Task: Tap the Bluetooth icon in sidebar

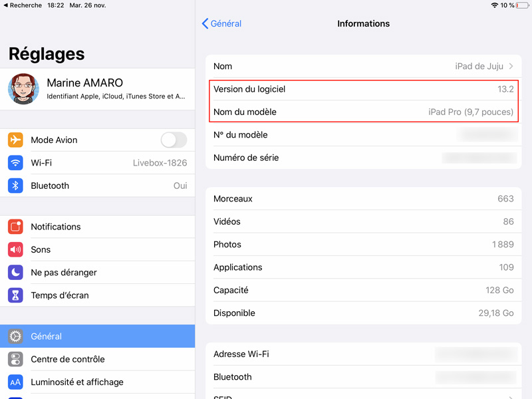Action: point(15,186)
